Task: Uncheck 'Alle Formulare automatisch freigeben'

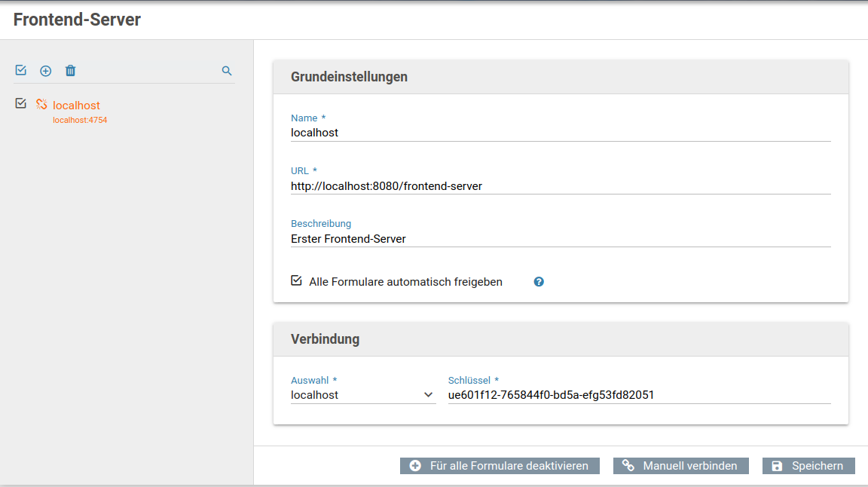Action: click(x=297, y=281)
